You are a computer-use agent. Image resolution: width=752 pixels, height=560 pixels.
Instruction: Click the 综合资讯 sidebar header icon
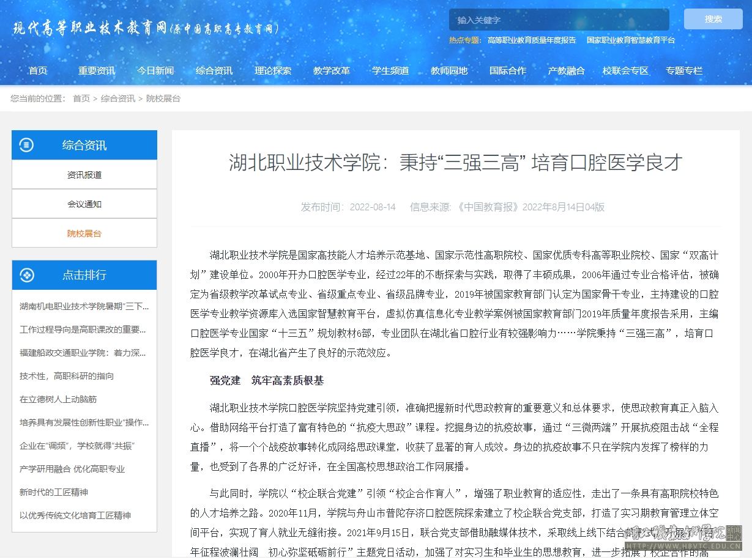pyautogui.click(x=27, y=145)
